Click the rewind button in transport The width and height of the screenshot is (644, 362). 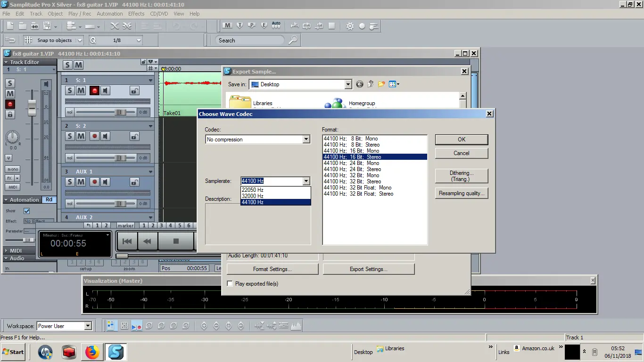pyautogui.click(x=147, y=241)
